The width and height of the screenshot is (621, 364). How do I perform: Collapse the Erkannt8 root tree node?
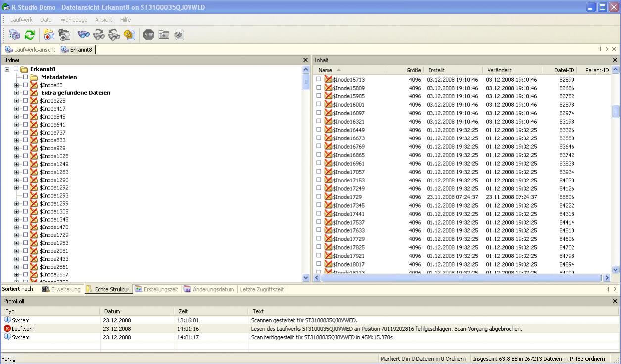tap(7, 69)
